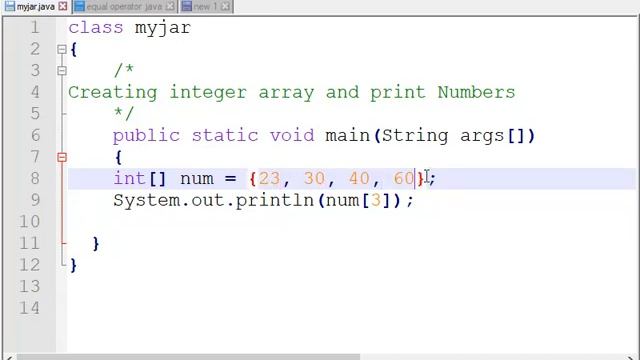Close the new 1 tab

click(x=225, y=7)
